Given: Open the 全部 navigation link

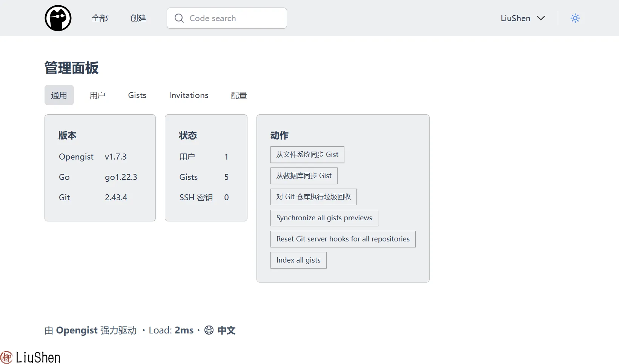Looking at the screenshot, I should coord(100,18).
